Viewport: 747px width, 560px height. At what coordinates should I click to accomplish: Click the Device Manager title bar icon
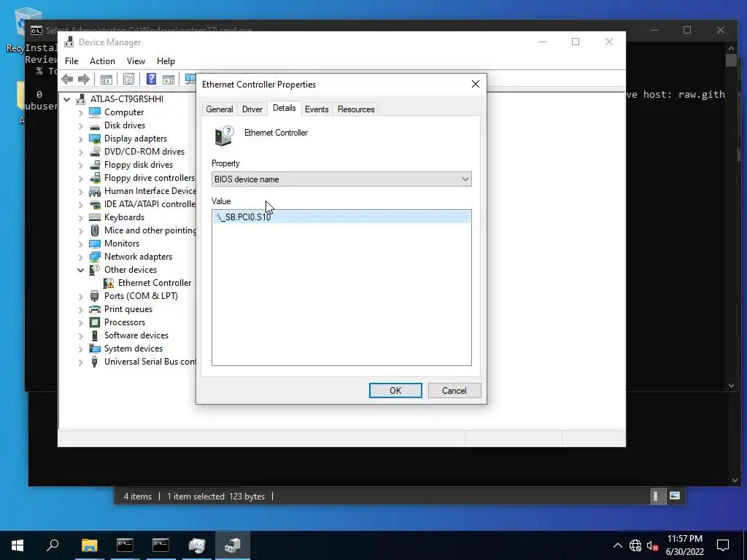coord(69,42)
